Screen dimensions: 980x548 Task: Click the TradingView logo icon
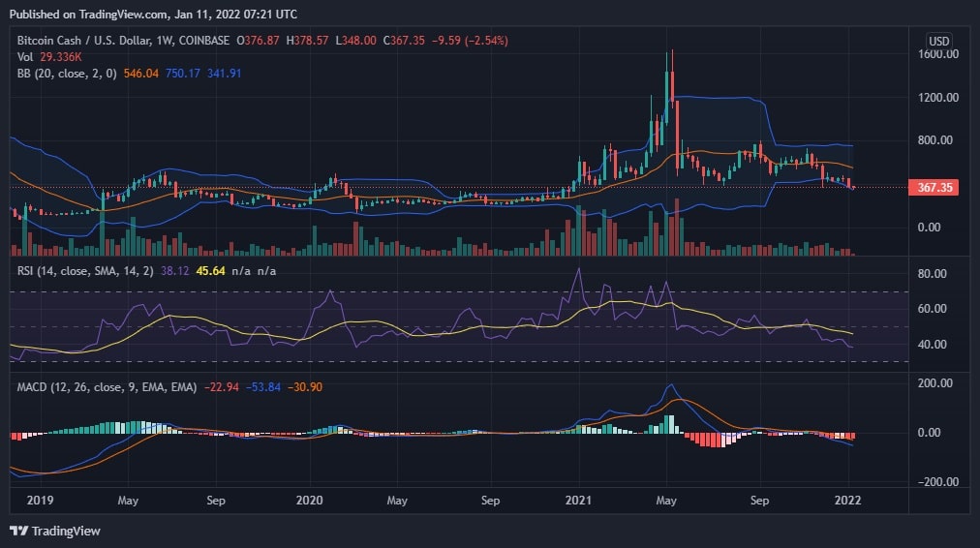(x=18, y=531)
